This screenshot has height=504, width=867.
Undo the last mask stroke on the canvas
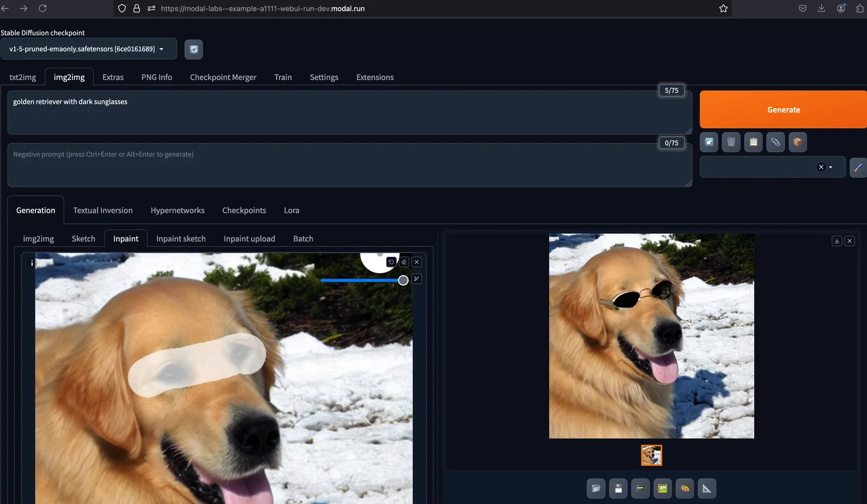click(391, 262)
